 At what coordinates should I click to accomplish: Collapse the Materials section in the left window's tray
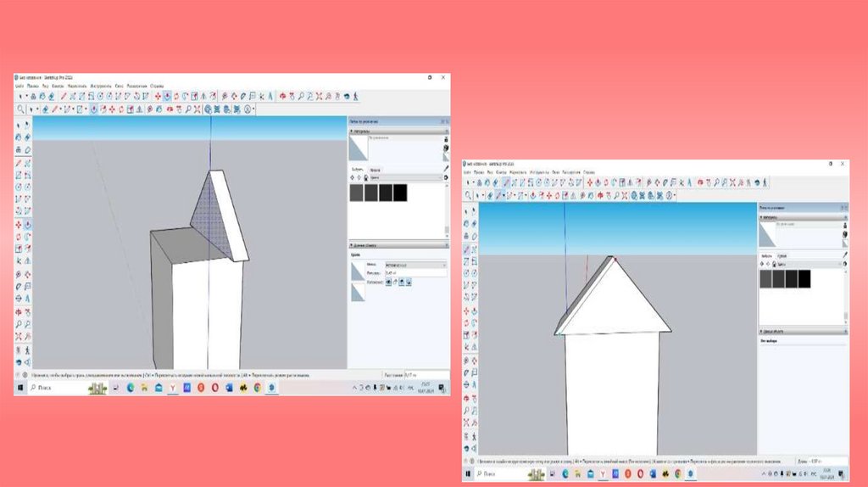(351, 132)
